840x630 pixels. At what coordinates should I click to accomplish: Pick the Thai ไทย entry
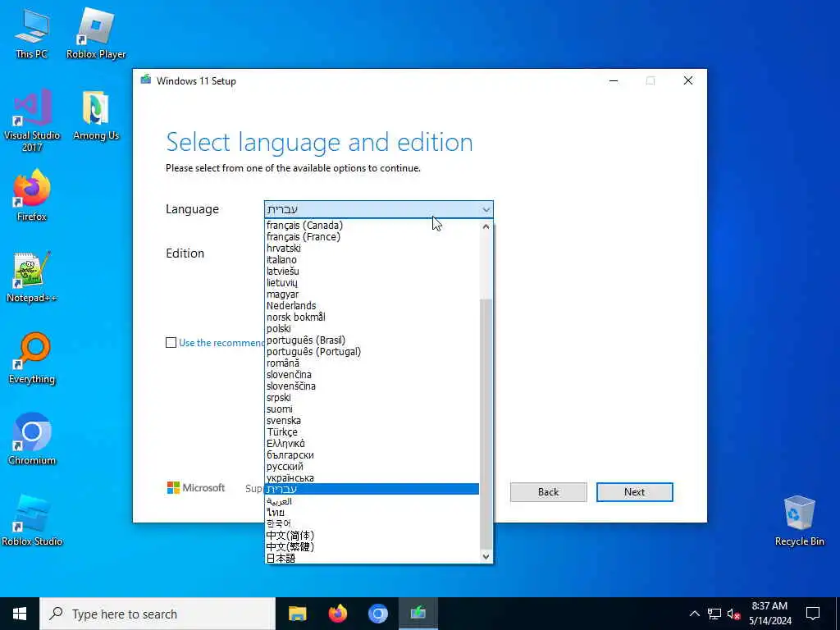[x=372, y=512]
